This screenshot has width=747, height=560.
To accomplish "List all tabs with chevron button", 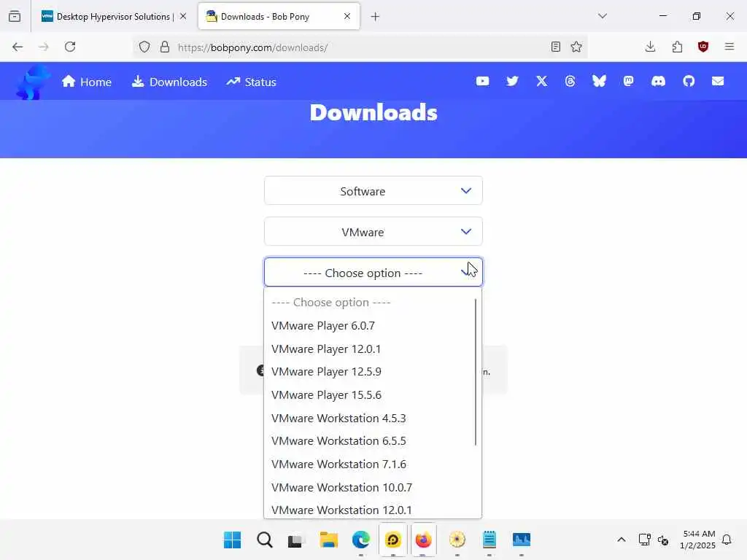I will pyautogui.click(x=603, y=16).
